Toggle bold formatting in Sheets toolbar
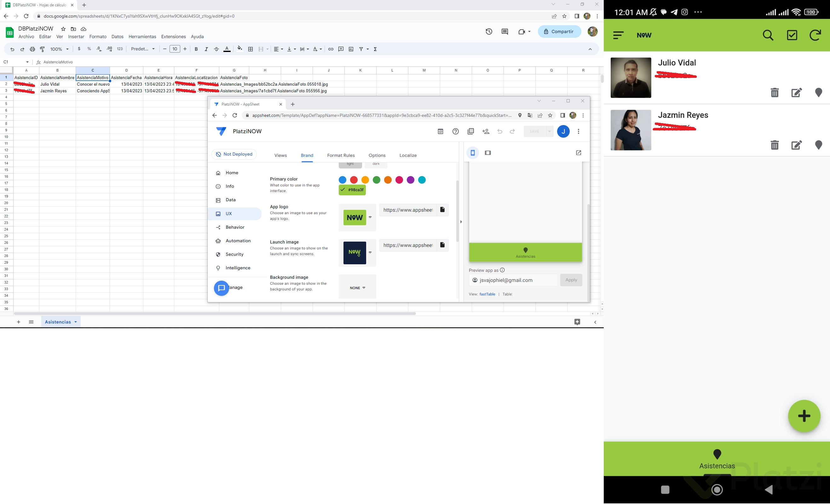Viewport: 830px width, 504px height. point(196,49)
